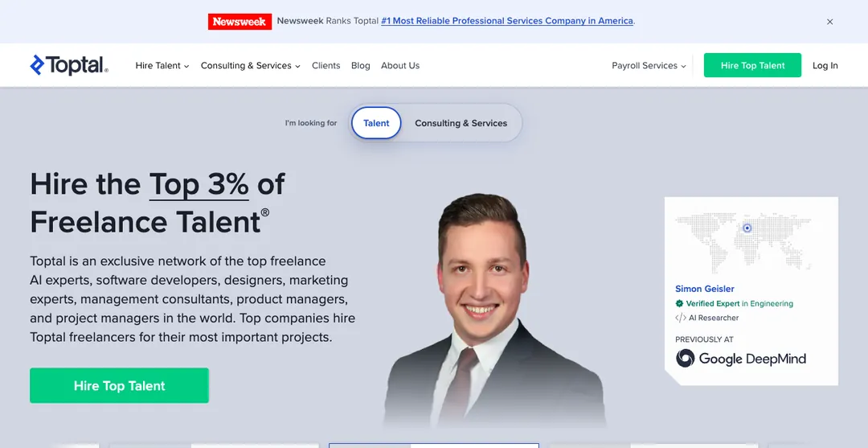Open the Clients page

coord(326,65)
